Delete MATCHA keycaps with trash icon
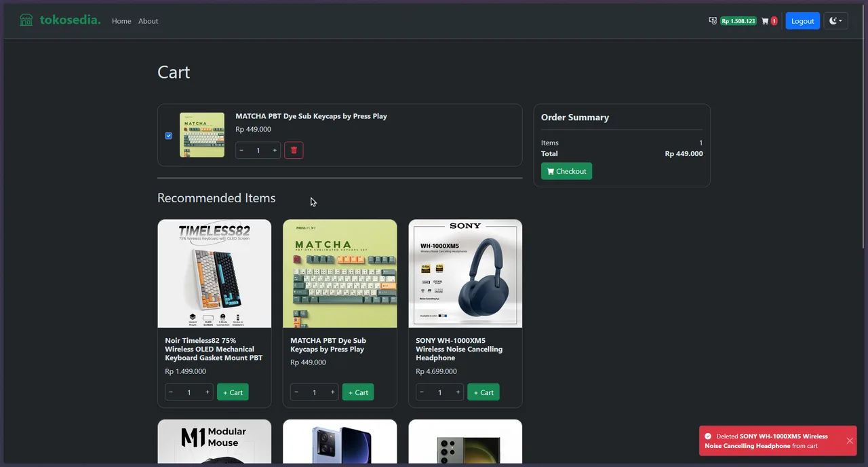 click(294, 150)
